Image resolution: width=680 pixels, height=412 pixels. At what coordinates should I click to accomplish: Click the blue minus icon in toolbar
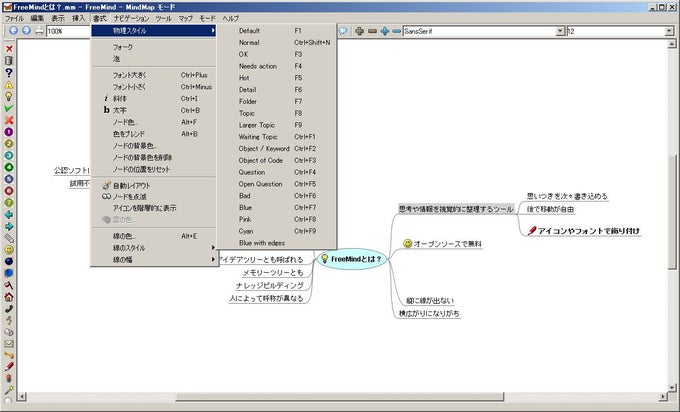[396, 31]
